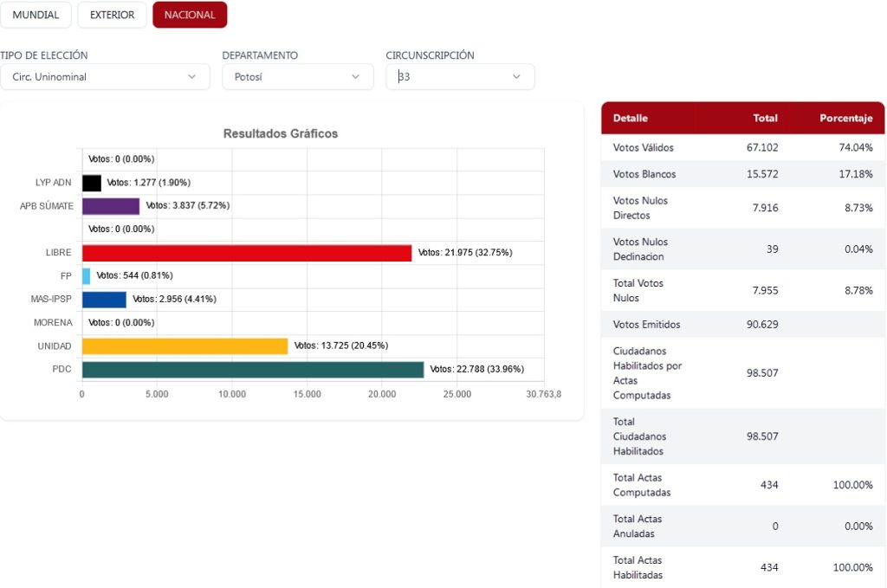Select the NACIONAL tab
This screenshot has width=887, height=588.
click(x=190, y=15)
